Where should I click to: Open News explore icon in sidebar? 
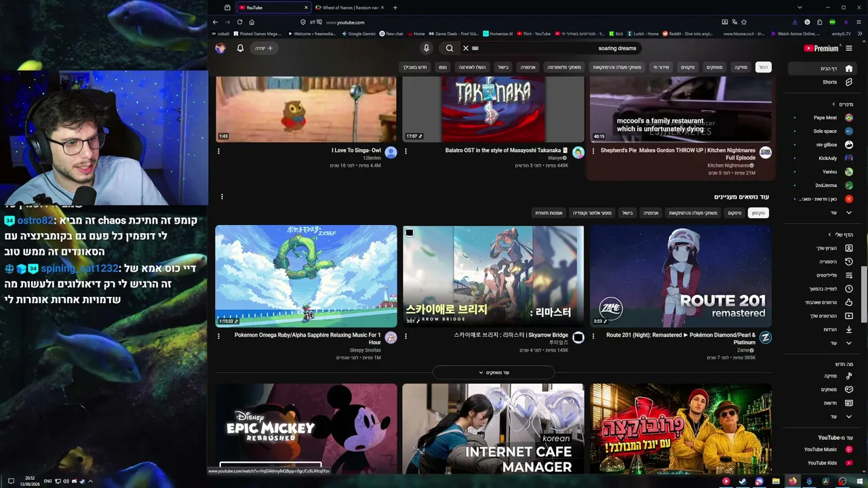pos(849,403)
